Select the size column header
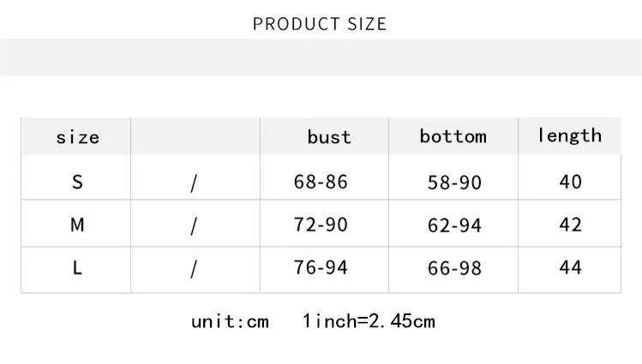This screenshot has width=642, height=364. coord(77,137)
